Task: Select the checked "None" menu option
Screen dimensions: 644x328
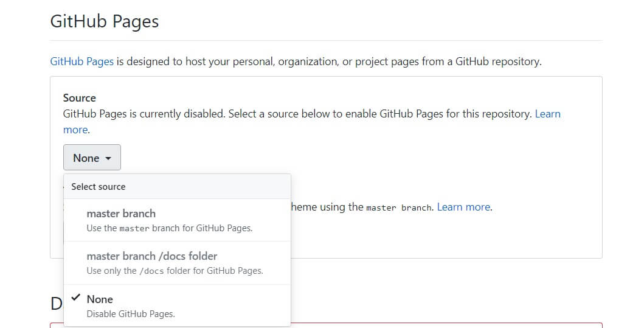Action: 100,299
